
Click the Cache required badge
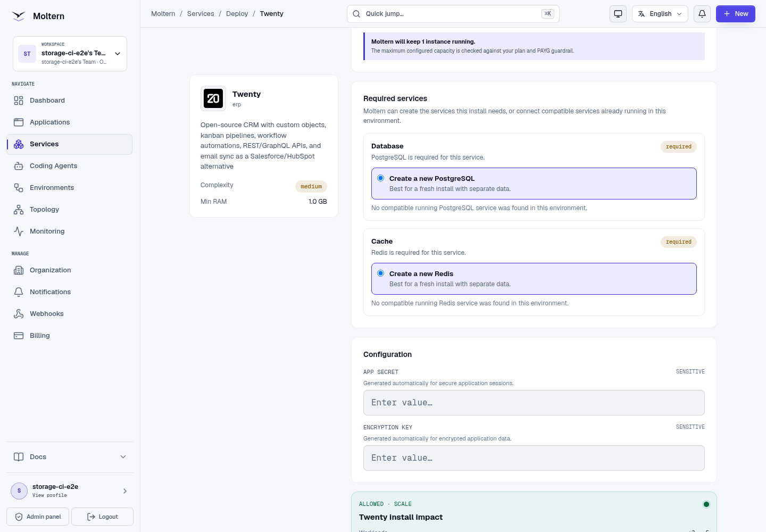679,242
